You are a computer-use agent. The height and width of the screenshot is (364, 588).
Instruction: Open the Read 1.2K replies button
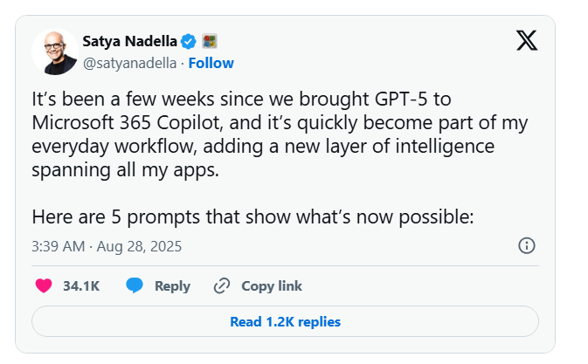coord(285,321)
